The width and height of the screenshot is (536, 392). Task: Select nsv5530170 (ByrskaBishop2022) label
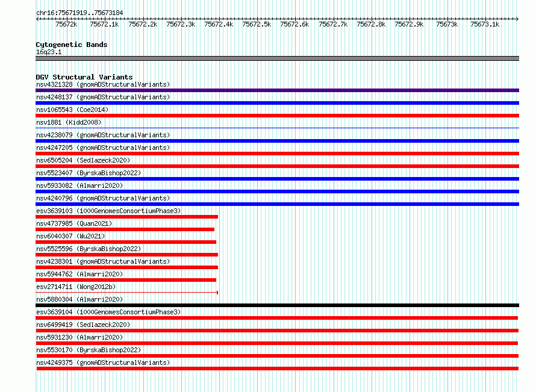[89, 350]
